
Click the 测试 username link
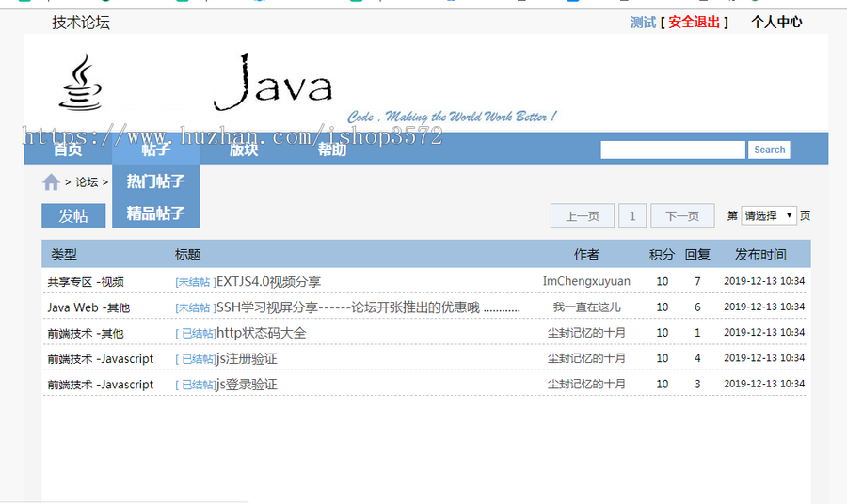point(643,23)
